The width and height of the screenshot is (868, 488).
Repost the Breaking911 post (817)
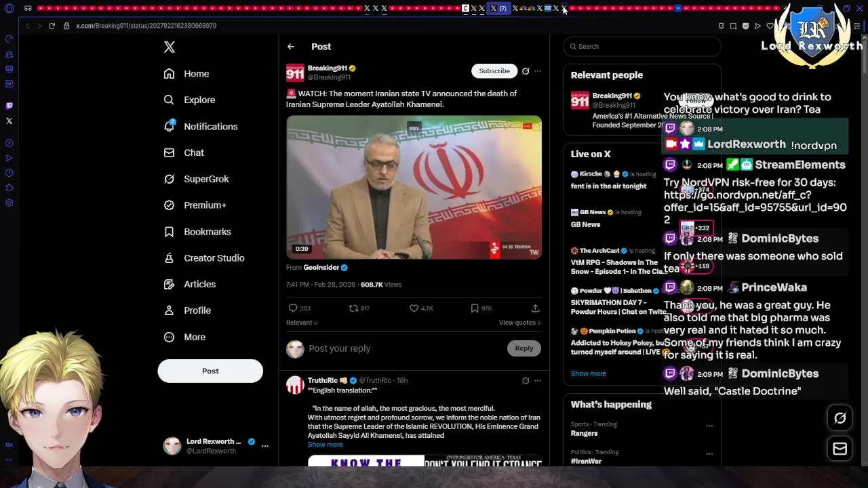[353, 308]
